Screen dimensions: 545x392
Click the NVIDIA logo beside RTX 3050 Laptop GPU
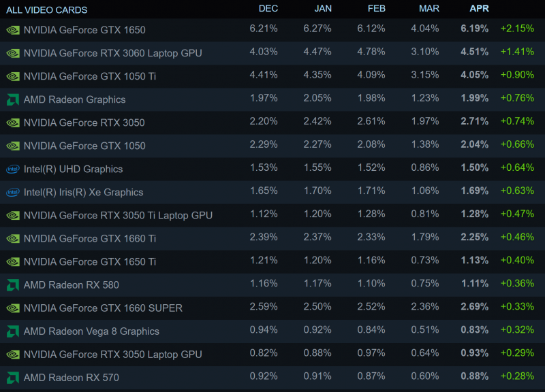pos(12,354)
